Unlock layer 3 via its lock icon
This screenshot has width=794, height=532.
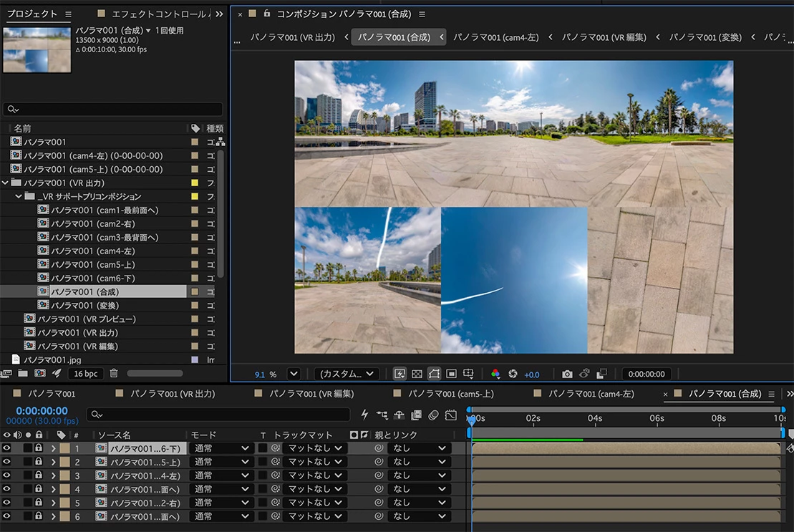tap(39, 475)
